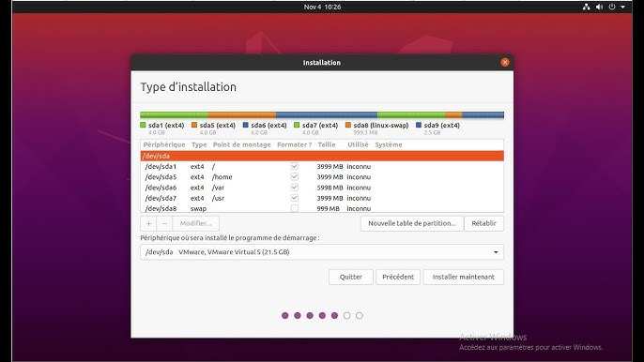
Task: Open the power icon in top bar
Action: point(612,7)
